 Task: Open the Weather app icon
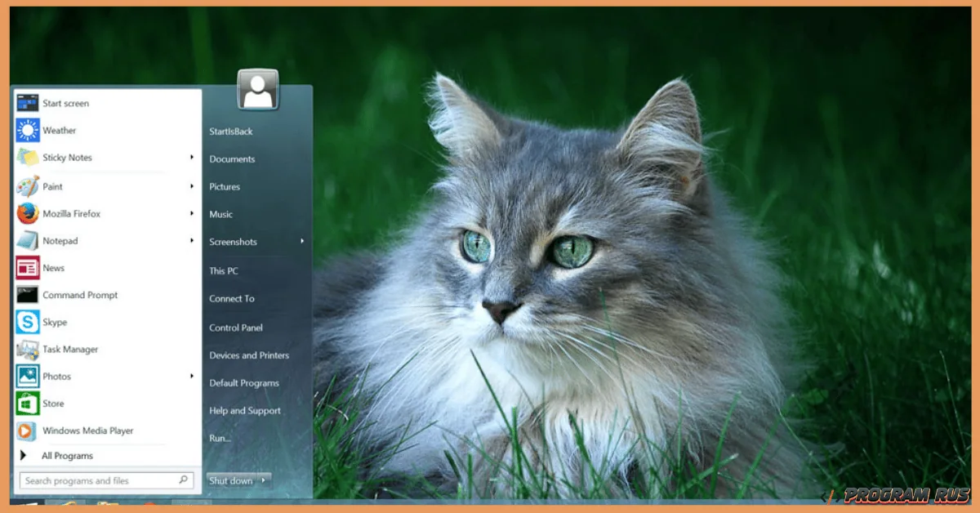(28, 131)
